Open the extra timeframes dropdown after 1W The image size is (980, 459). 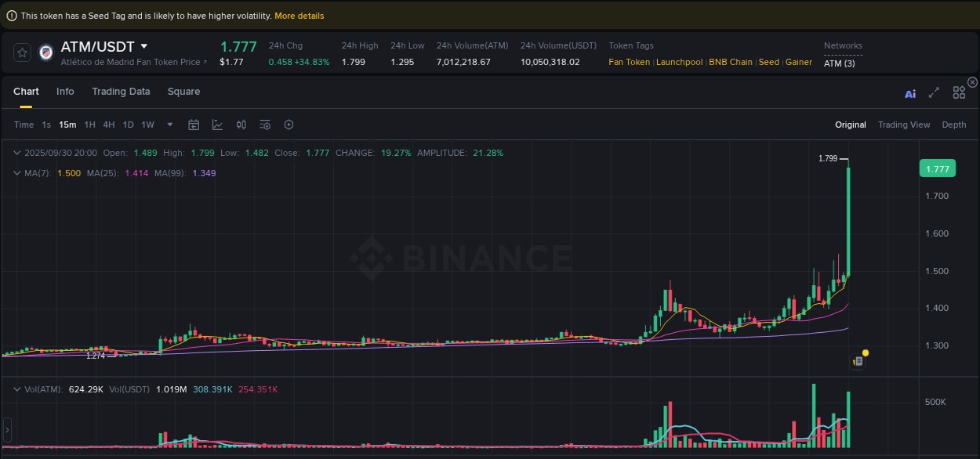click(169, 125)
